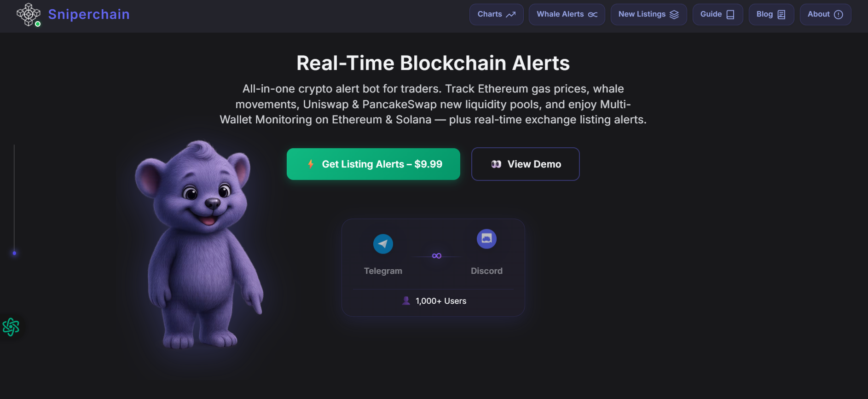Open Discord via the Discord icon

pyautogui.click(x=486, y=239)
